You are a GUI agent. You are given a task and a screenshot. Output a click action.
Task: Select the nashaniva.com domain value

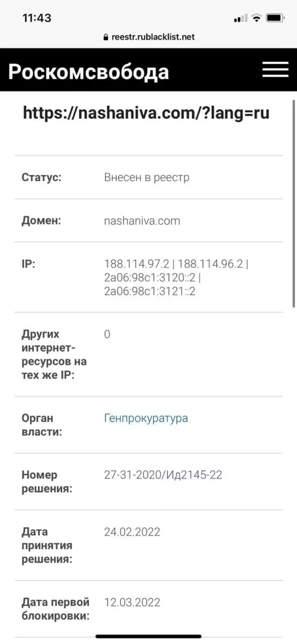pyautogui.click(x=142, y=221)
